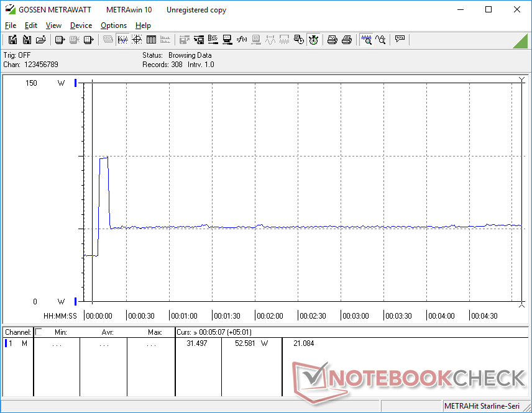Viewport: 532px width, 413px height.
Task: Click the read-from-meter display icon
Action: (60, 40)
